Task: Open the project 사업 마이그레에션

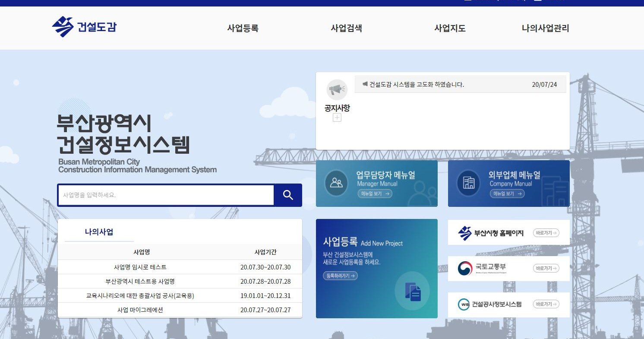Action: tap(140, 310)
